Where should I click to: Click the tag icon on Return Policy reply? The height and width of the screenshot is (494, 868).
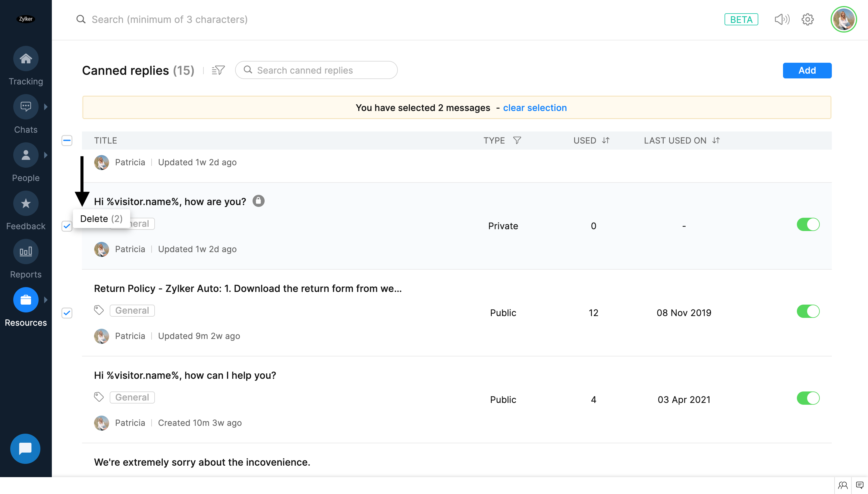[99, 310]
